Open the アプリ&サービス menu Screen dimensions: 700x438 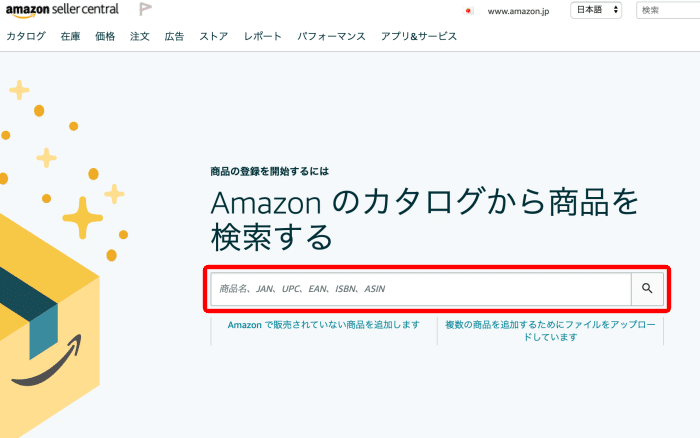pyautogui.click(x=418, y=36)
